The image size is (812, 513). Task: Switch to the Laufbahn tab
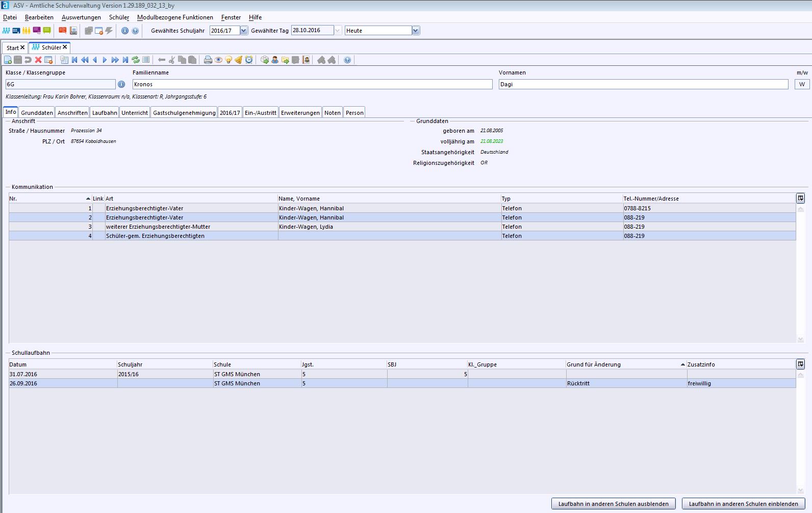coord(105,113)
